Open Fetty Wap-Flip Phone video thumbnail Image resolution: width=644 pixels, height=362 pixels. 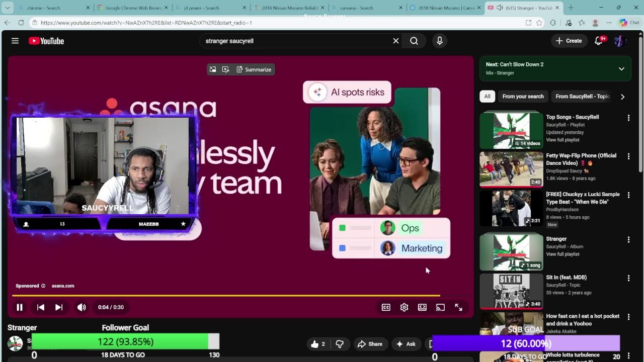click(x=511, y=169)
